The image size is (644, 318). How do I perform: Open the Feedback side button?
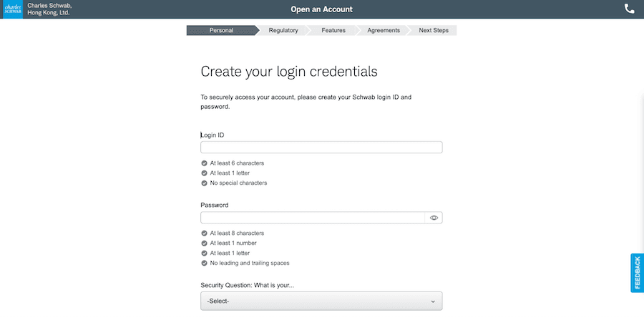point(637,273)
